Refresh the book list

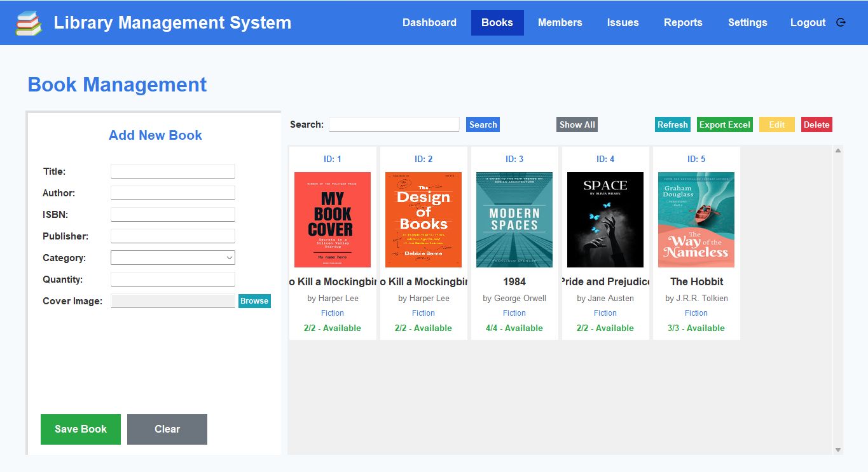coord(672,125)
